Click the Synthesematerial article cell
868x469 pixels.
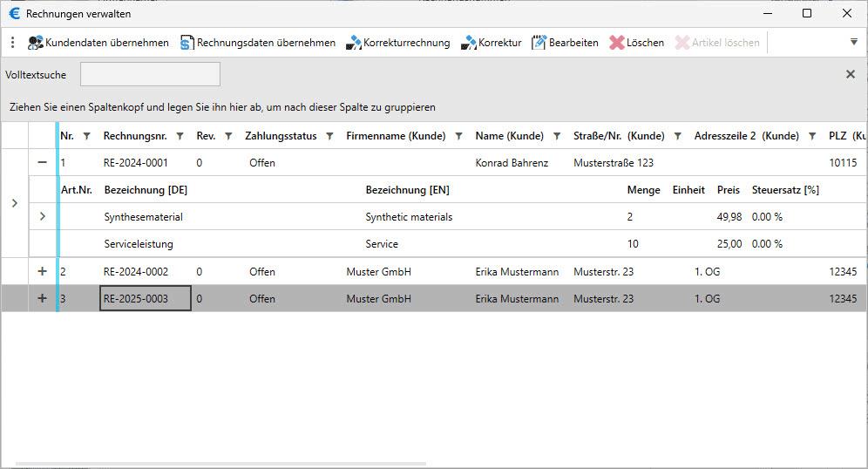point(144,217)
